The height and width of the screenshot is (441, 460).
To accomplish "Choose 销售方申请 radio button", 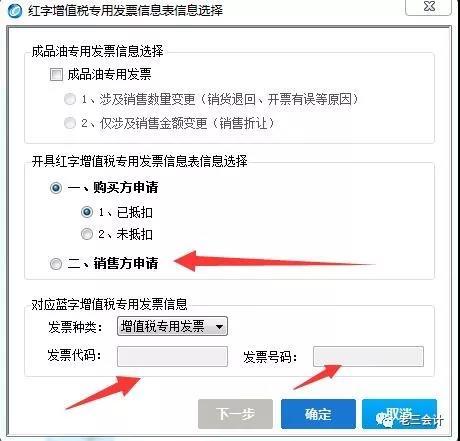I will tap(56, 264).
